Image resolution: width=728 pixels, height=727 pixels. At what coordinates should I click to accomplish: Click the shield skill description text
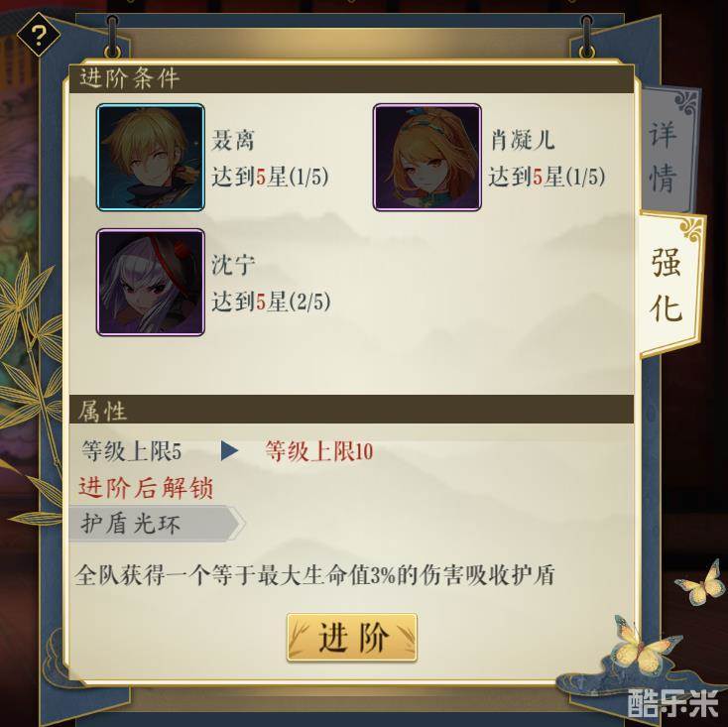coord(314,575)
